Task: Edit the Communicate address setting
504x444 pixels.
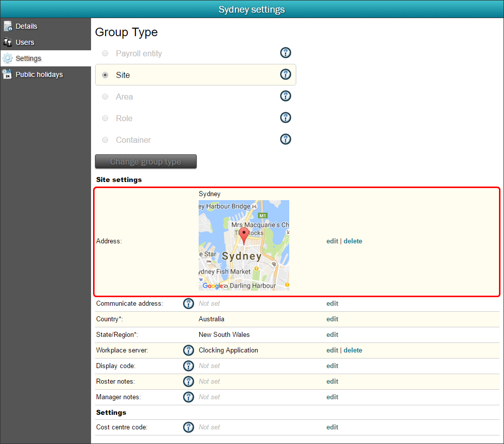Action: click(332, 303)
